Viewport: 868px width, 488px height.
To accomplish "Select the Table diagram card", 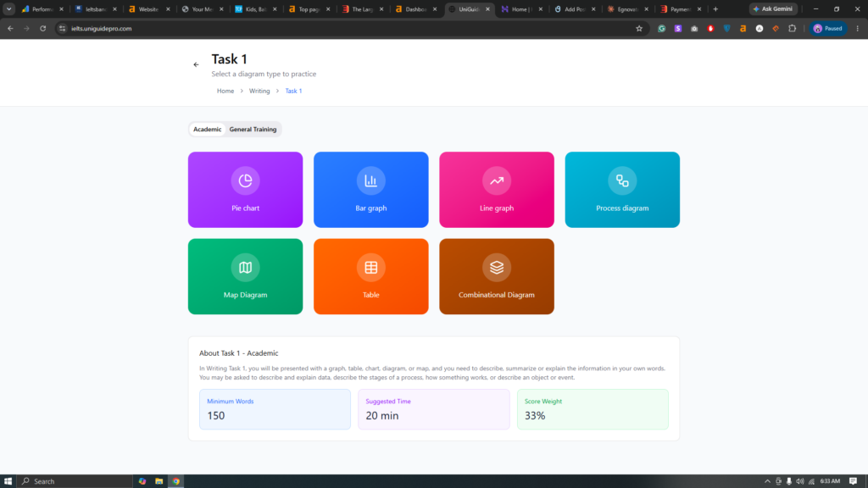I will pos(371,277).
